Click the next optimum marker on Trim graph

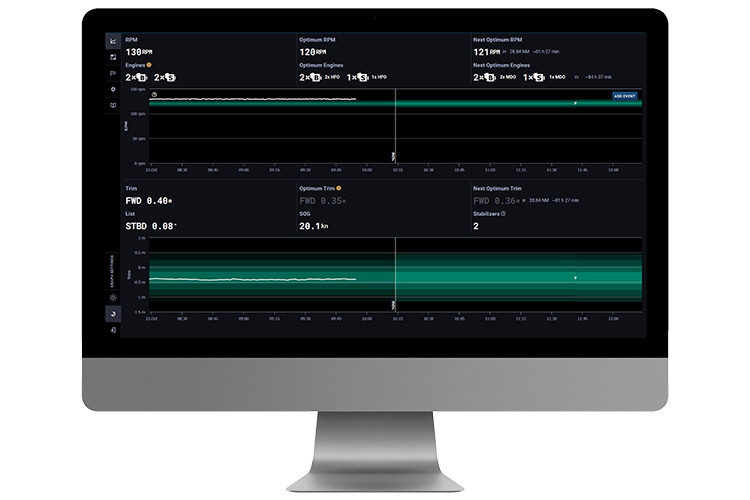(x=576, y=277)
